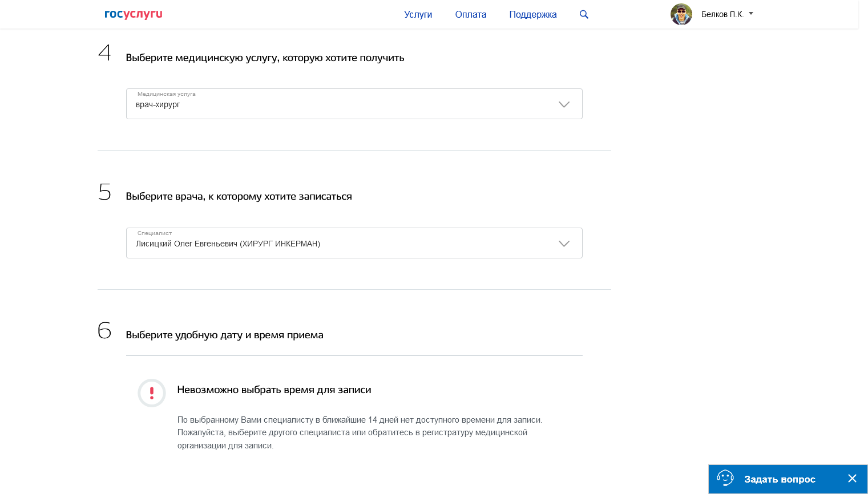This screenshot has width=868, height=494.
Task: Click the Лисицкий Олег Евгеньевич selection
Action: click(228, 244)
